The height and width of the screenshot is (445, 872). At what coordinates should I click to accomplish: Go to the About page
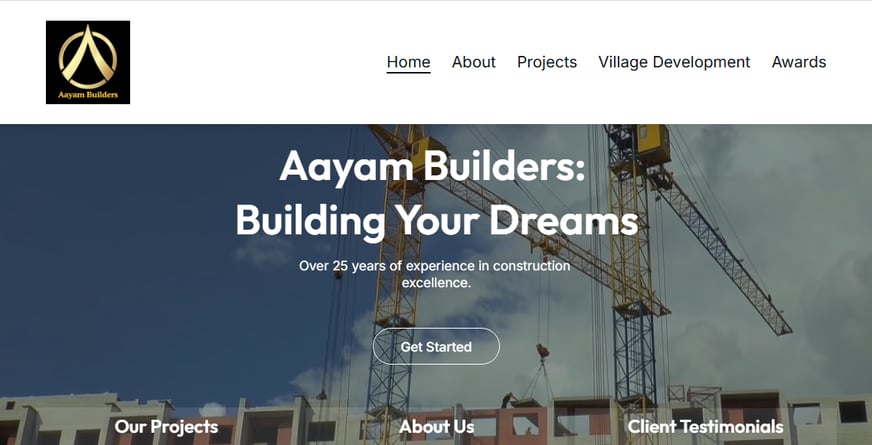tap(473, 62)
